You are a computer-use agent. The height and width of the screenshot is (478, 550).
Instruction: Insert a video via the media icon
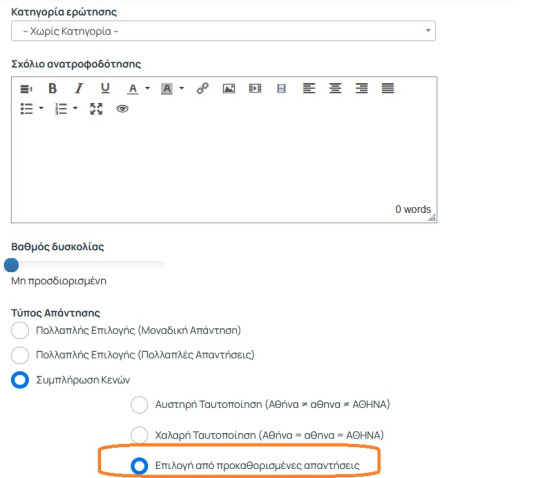255,88
